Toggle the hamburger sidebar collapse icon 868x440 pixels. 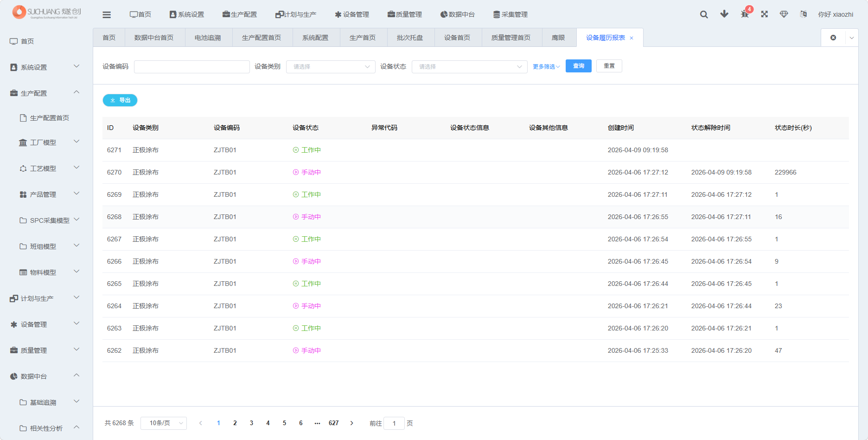coord(107,15)
